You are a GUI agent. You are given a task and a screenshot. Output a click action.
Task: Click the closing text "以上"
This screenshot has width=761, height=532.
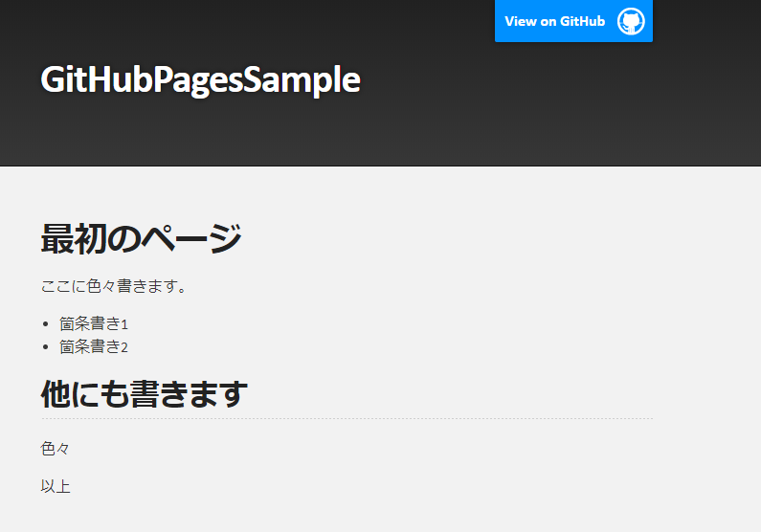pos(56,486)
